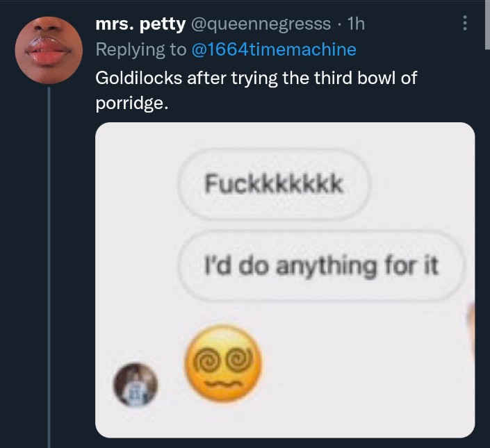
Task: Click the @queennegresss handle
Action: (x=261, y=24)
